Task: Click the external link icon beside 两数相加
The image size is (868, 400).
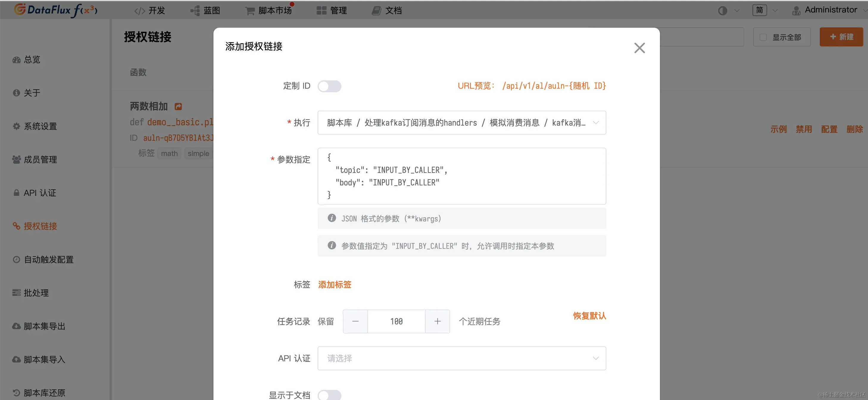Action: pos(178,107)
